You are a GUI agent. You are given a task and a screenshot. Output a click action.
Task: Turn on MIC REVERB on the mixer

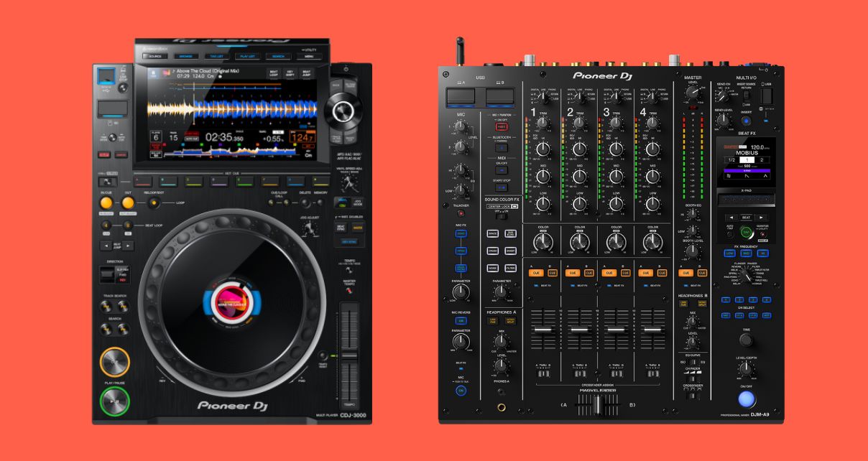click(x=460, y=321)
